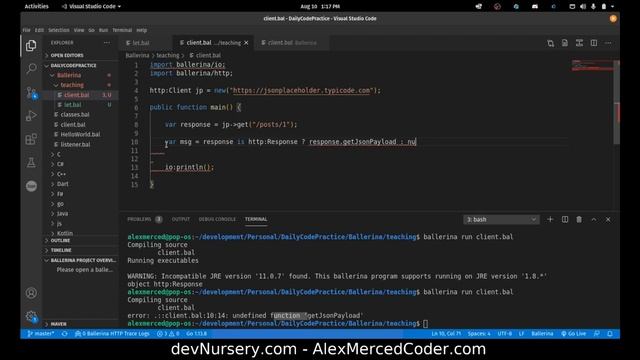
Task: Collapse the DAILYCODEPRACTICE section
Action: click(81, 65)
